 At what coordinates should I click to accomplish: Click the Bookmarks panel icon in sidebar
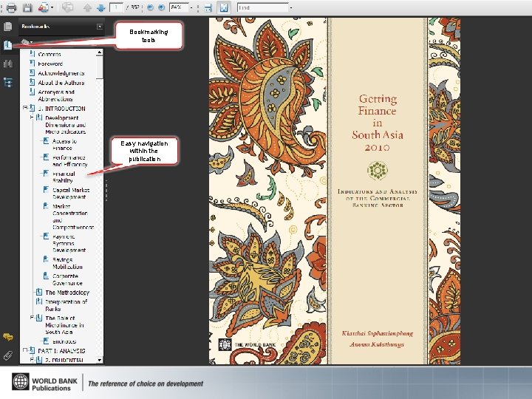pyautogui.click(x=8, y=45)
